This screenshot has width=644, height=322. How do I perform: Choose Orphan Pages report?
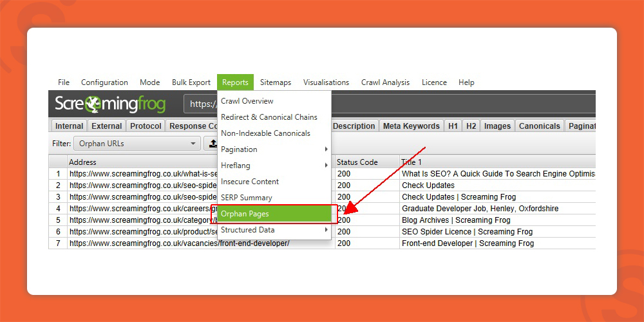pos(274,214)
